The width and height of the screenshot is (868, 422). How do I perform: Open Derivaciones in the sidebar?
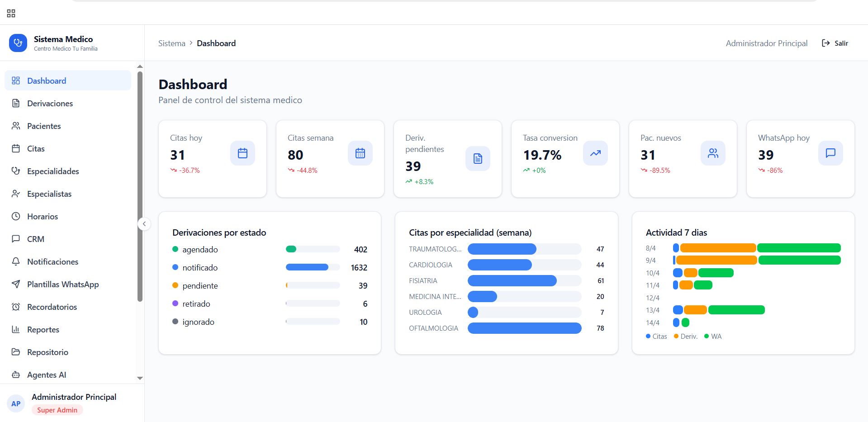(x=50, y=104)
